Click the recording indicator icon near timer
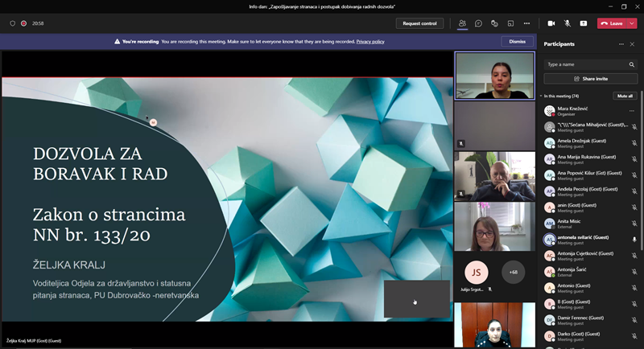 (x=23, y=23)
